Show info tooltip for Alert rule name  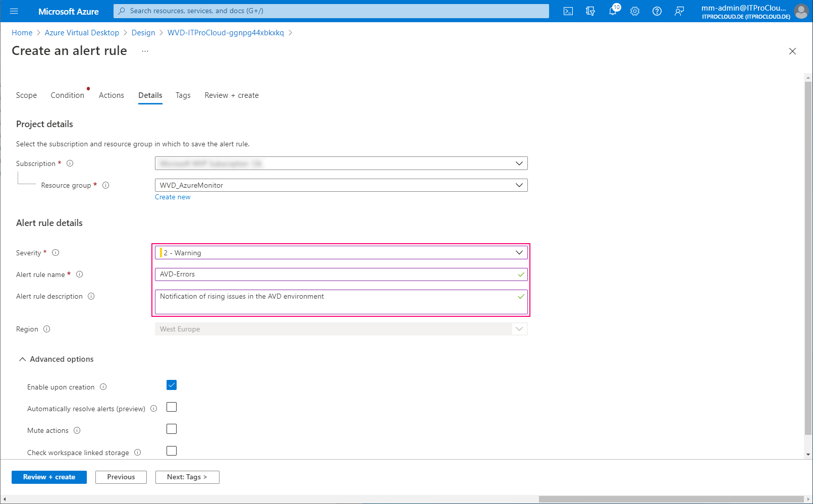pyautogui.click(x=79, y=274)
